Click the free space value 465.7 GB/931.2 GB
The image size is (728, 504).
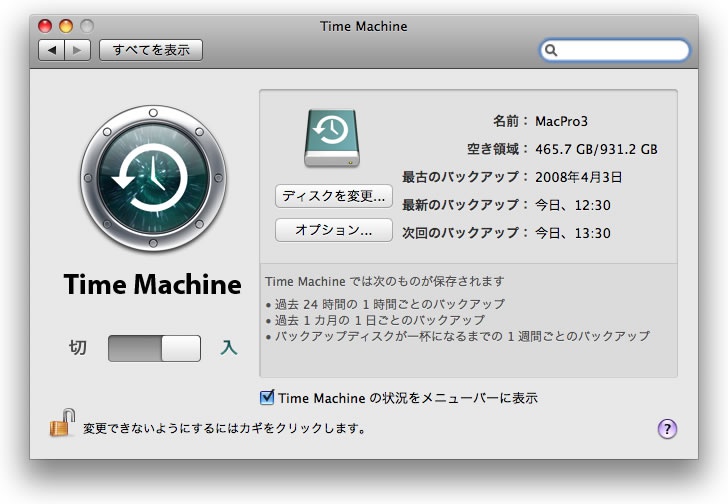(x=596, y=149)
